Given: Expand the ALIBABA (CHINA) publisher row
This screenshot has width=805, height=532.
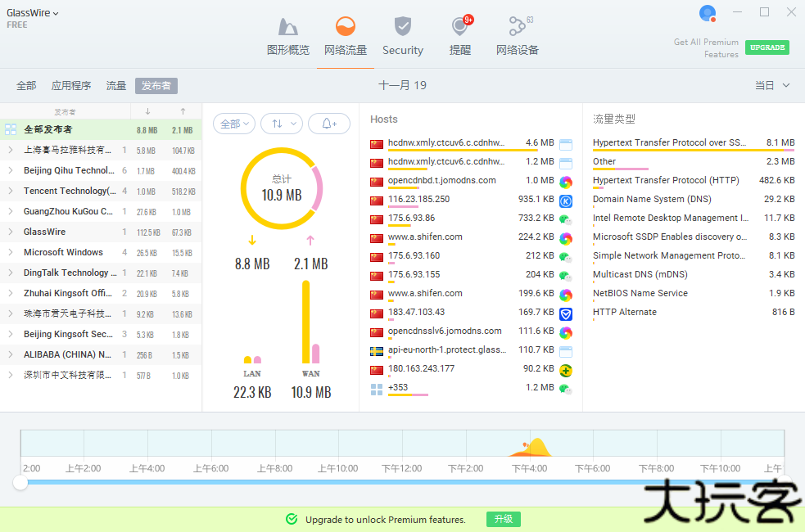Looking at the screenshot, I should 11,354.
